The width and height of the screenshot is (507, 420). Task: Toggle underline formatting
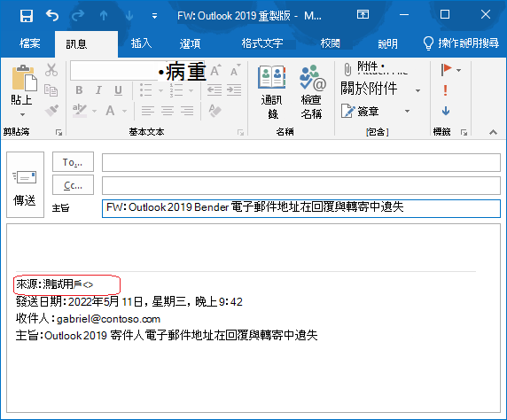point(119,90)
